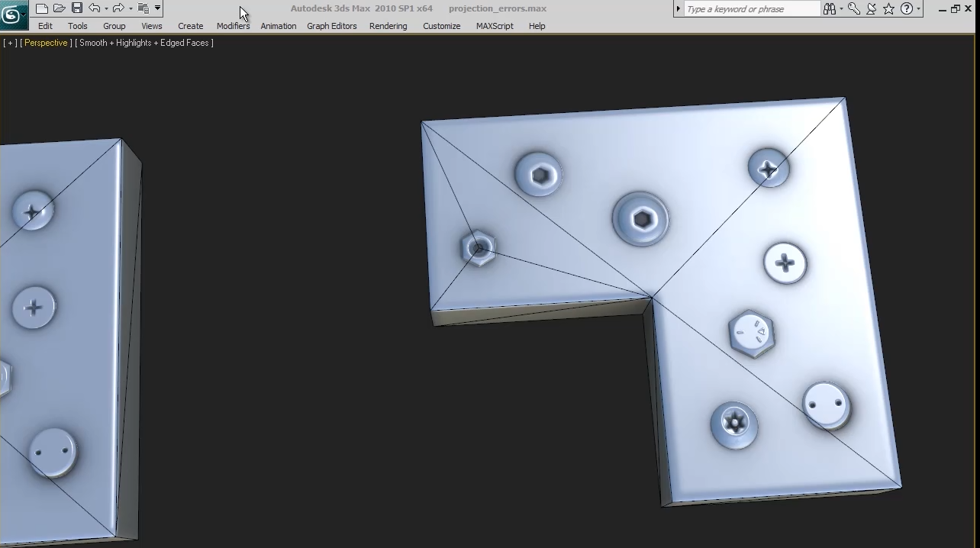Close the 3ds Max window
This screenshot has width=980, height=548.
[969, 9]
